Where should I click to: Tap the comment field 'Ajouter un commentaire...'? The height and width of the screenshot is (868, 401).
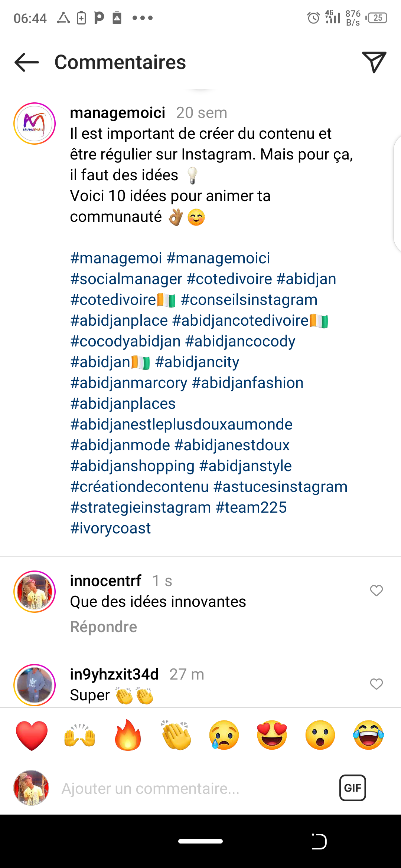click(186, 788)
